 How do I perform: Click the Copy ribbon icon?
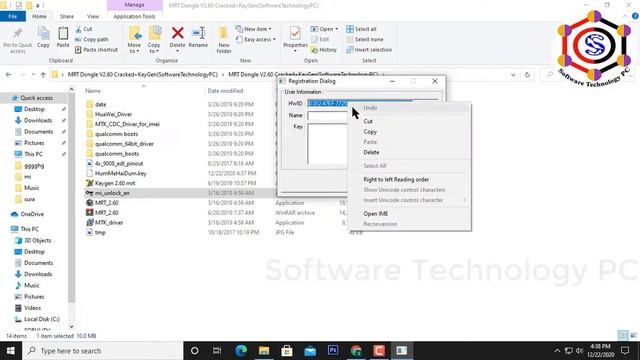(43, 33)
